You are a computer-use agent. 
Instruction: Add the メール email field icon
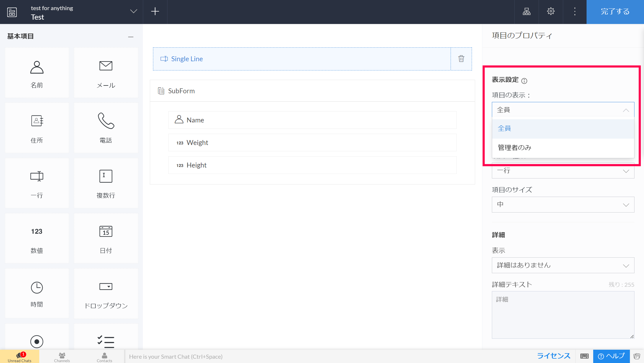pyautogui.click(x=106, y=72)
